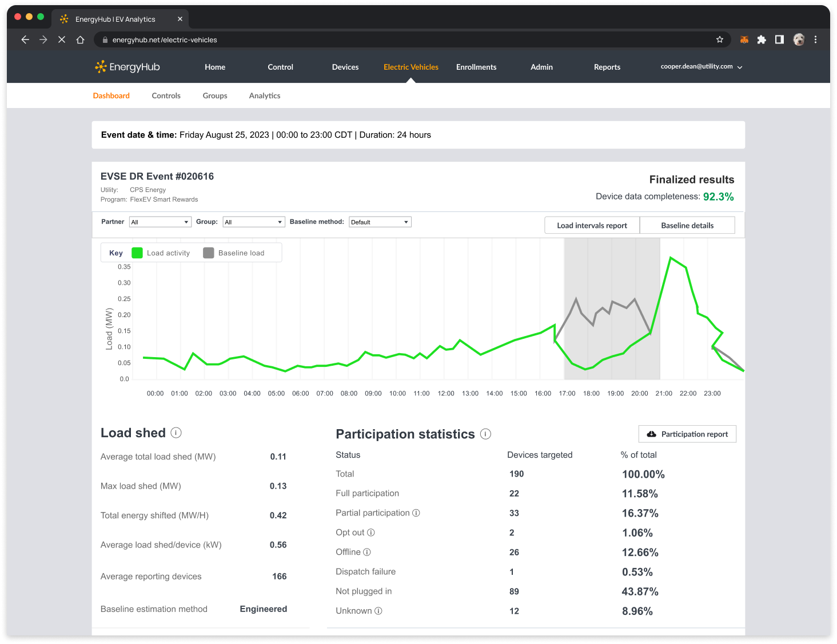
Task: Click the browser home icon
Action: 81,39
